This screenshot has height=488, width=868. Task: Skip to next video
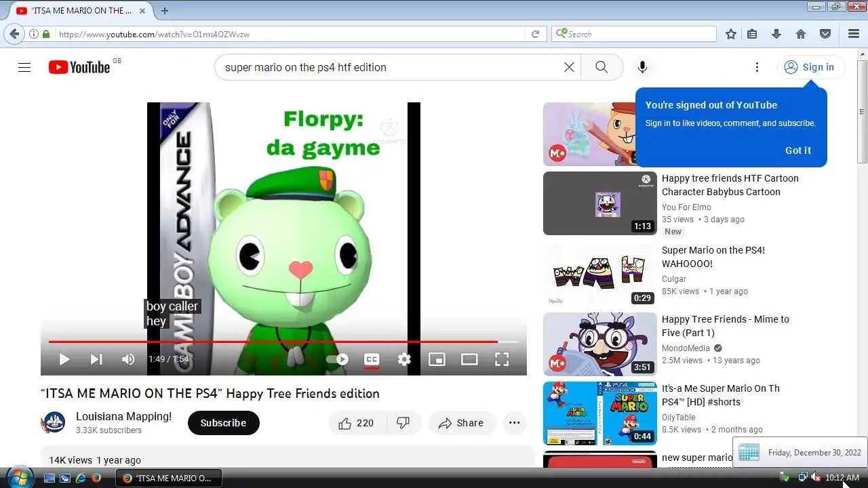click(96, 359)
